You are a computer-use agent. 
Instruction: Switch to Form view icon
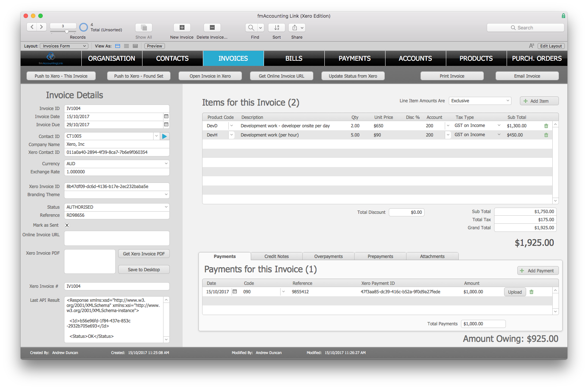coord(118,46)
